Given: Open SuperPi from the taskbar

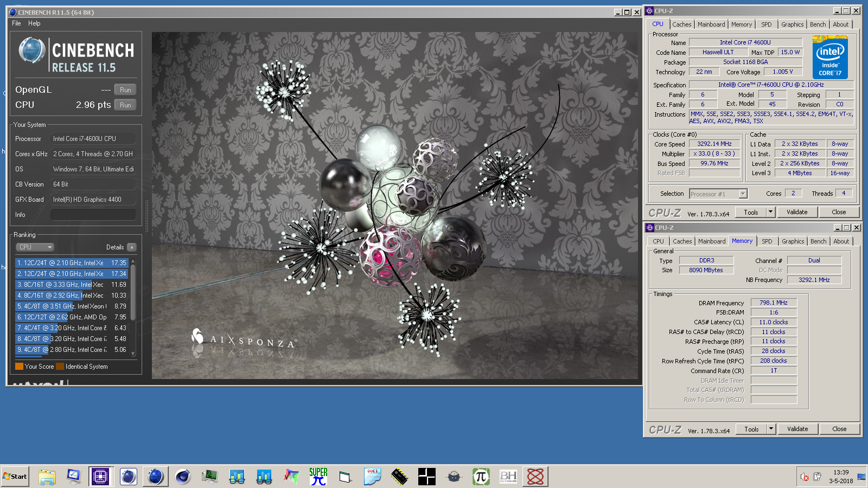Looking at the screenshot, I should pos(318,477).
